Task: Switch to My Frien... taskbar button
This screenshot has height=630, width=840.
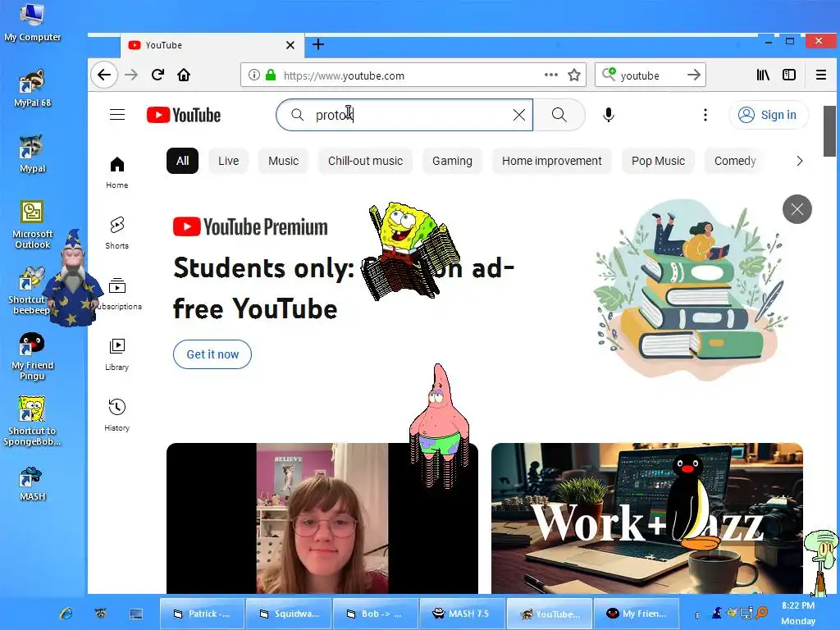Action: [x=636, y=614]
